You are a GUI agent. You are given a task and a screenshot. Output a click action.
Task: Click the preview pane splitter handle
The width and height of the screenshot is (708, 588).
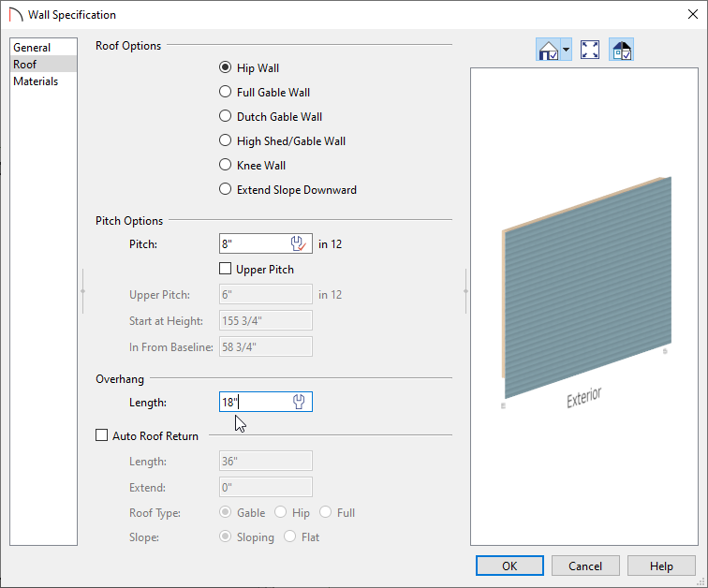[x=465, y=291]
